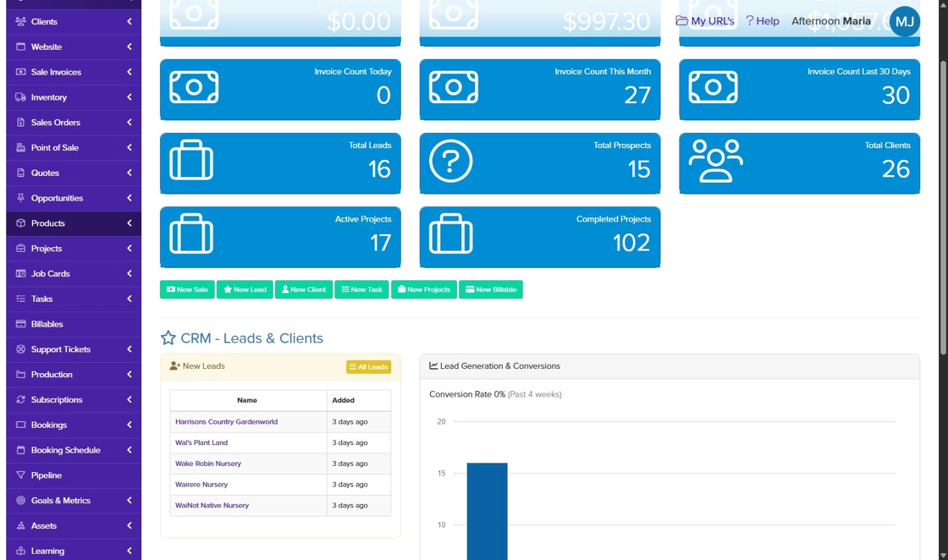Open Wake Robin Nursery lead
Viewport: 948px width, 560px height.
[x=208, y=464]
